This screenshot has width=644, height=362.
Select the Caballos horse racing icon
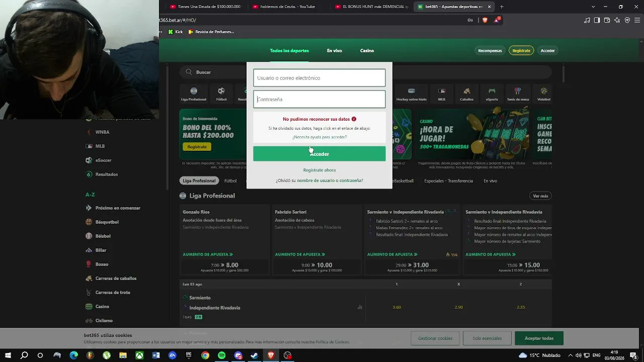[x=467, y=91]
